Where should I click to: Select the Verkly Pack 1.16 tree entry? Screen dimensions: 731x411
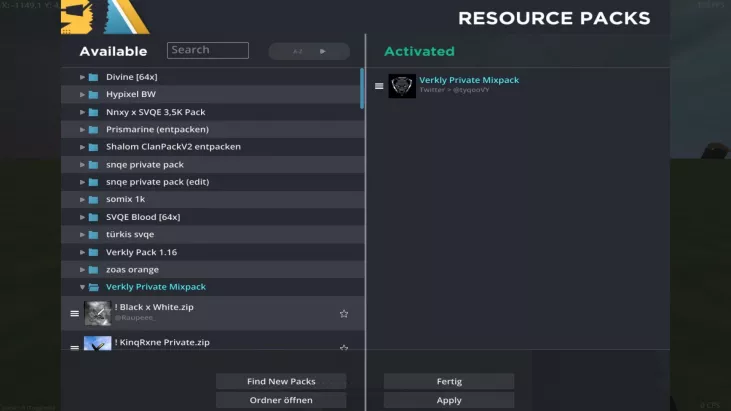[141, 252]
